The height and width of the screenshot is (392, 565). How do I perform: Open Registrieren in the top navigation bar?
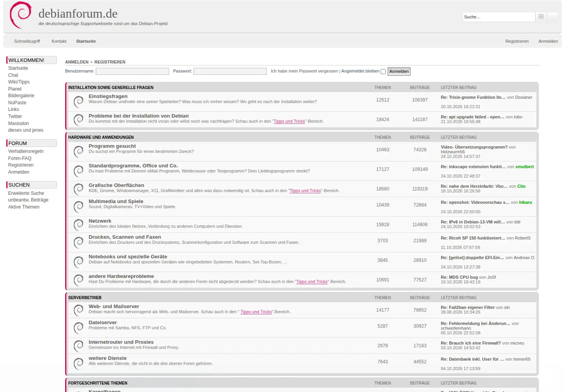coord(517,41)
